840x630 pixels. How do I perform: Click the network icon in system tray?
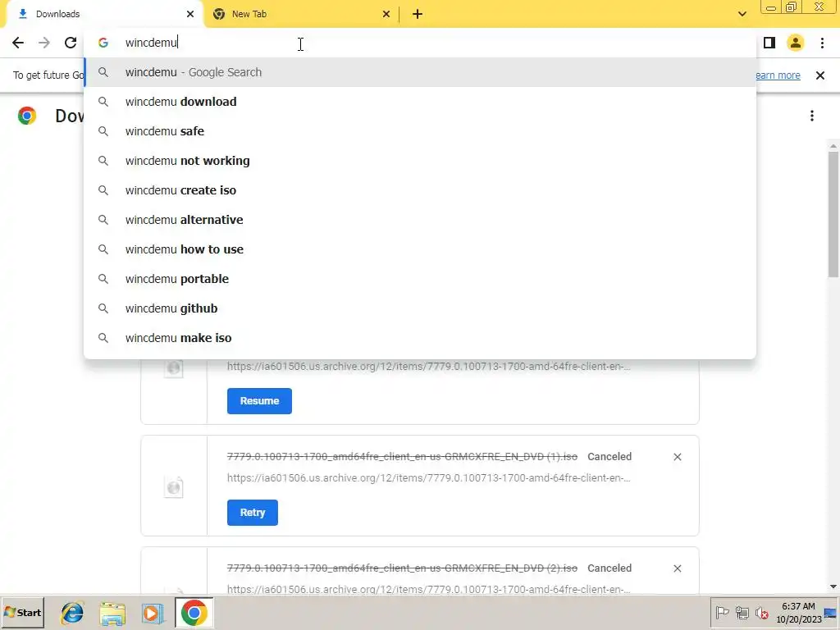click(x=742, y=613)
